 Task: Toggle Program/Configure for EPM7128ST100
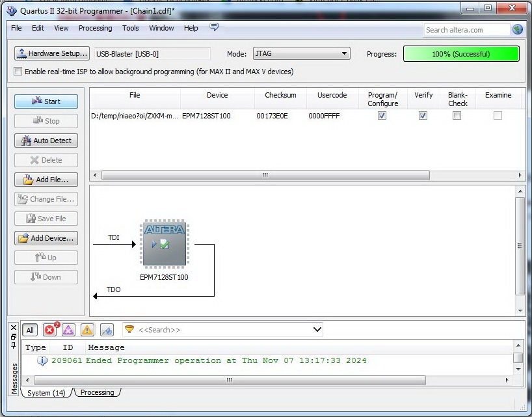[x=382, y=116]
